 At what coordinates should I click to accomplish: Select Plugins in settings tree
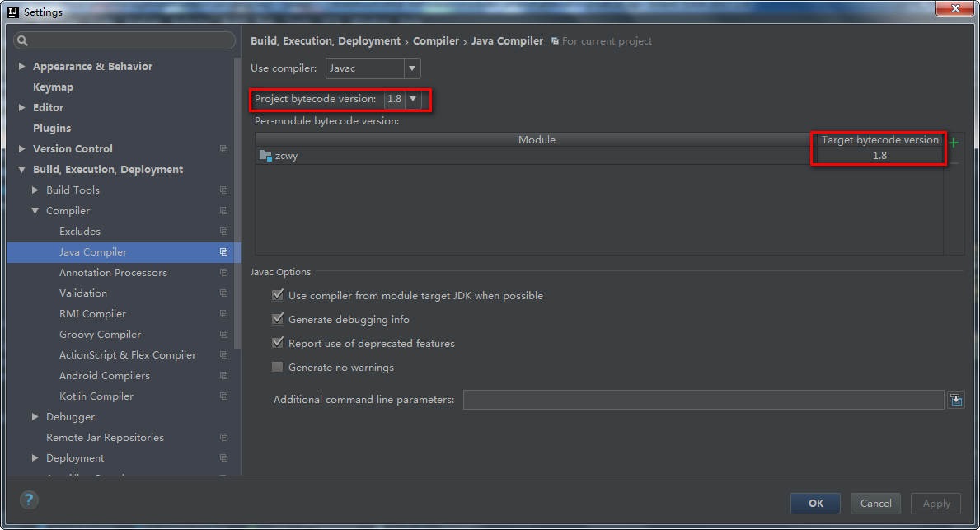(x=52, y=128)
